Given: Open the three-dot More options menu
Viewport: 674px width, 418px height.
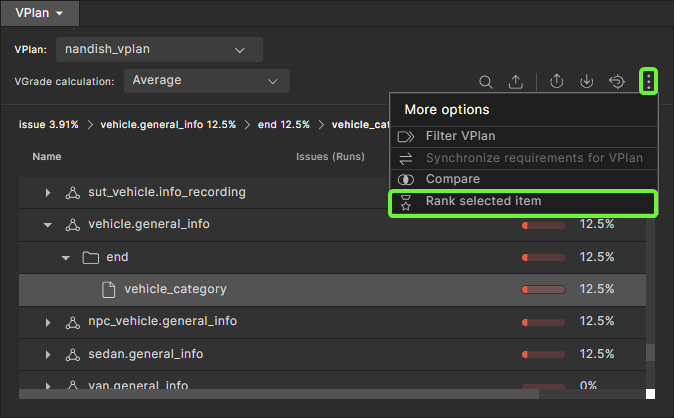Looking at the screenshot, I should point(648,82).
